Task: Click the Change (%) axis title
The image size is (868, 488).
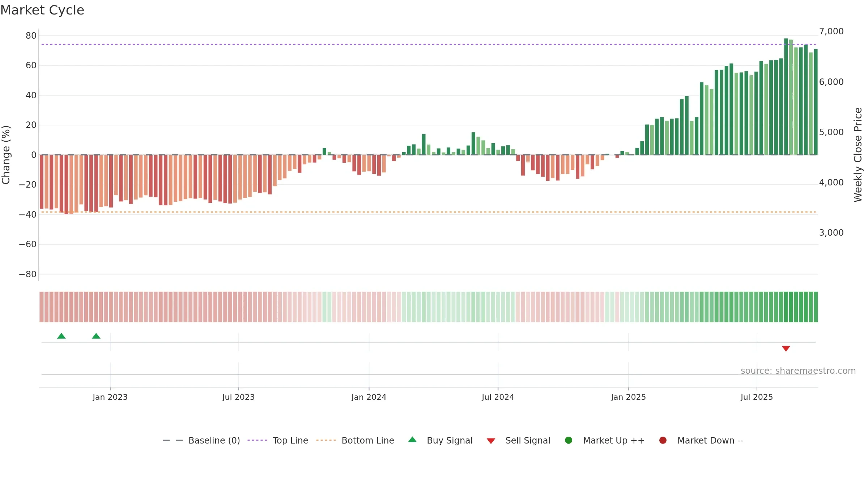Action: point(6,155)
